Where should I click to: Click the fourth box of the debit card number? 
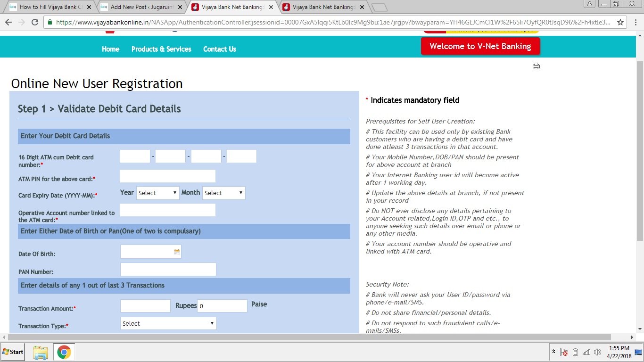coord(241,156)
